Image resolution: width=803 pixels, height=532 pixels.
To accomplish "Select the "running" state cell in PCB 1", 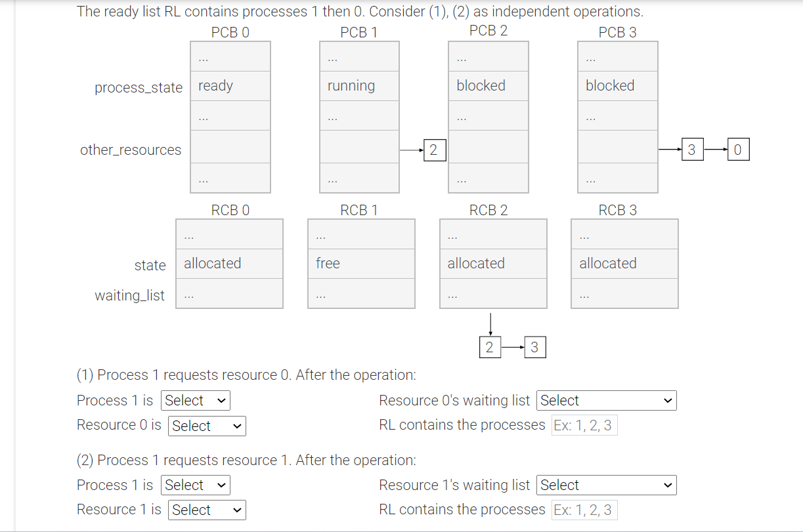I will tap(358, 85).
